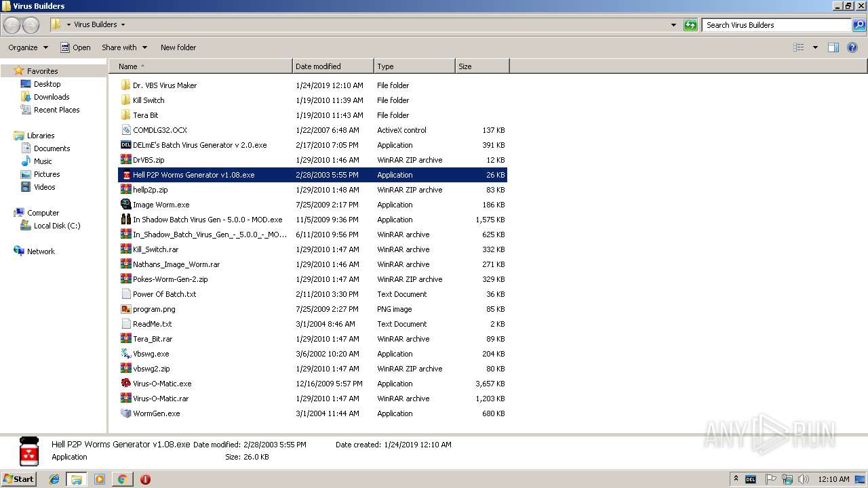Open the Videos library

point(45,187)
